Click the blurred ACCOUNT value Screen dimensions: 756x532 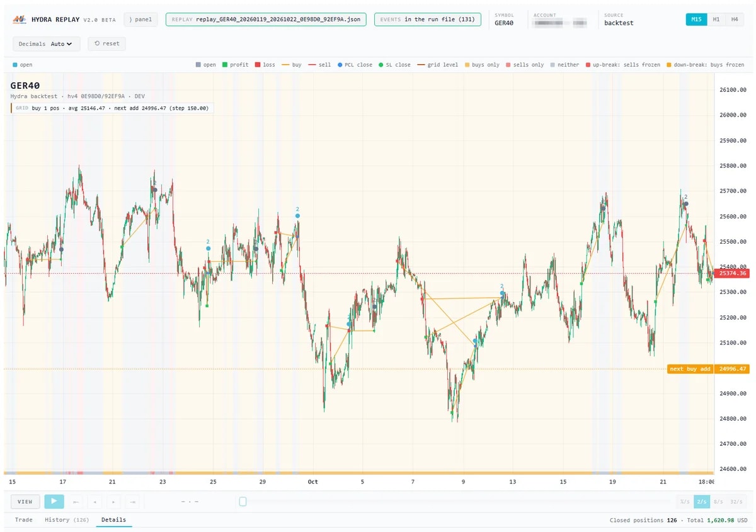tap(560, 23)
